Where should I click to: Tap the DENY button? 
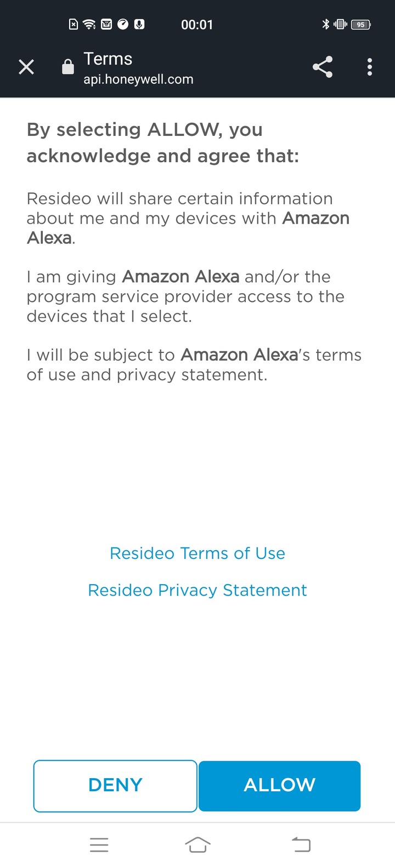coord(115,786)
